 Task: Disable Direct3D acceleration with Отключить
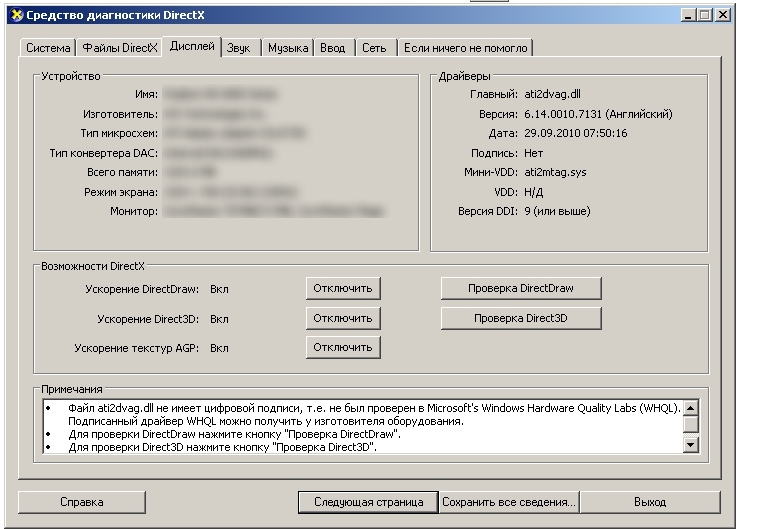pyautogui.click(x=343, y=318)
